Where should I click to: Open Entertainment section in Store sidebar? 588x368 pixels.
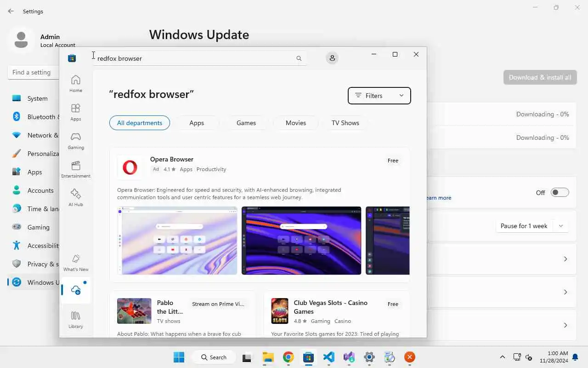point(76,169)
